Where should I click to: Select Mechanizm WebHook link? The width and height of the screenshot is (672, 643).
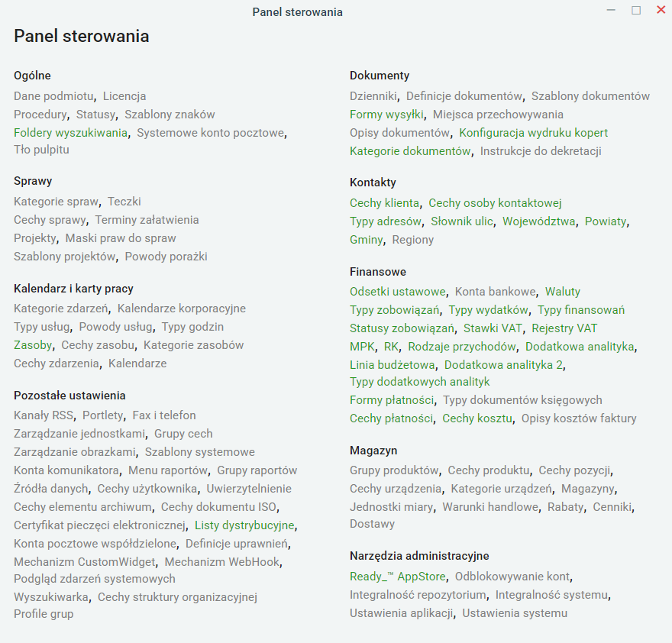pos(222,562)
